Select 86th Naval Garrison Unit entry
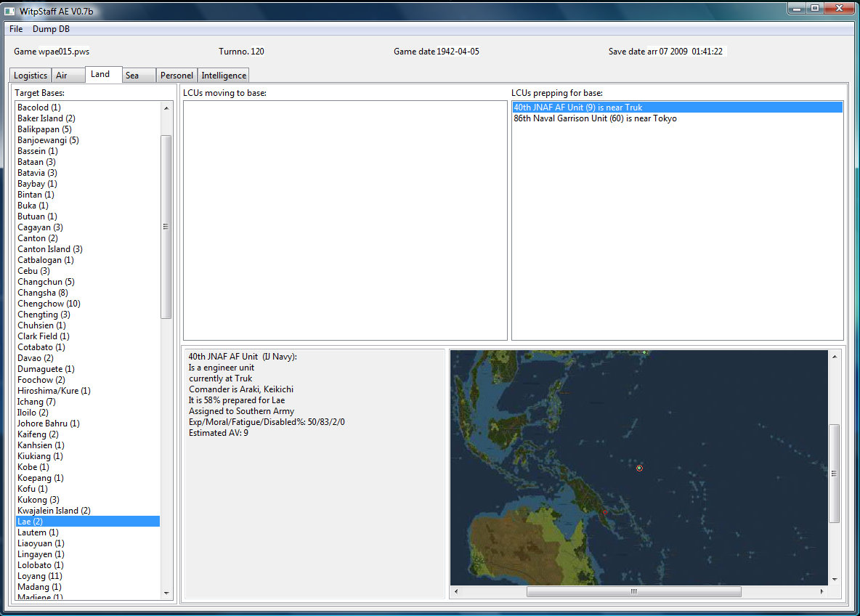Image resolution: width=860 pixels, height=616 pixels. [595, 118]
